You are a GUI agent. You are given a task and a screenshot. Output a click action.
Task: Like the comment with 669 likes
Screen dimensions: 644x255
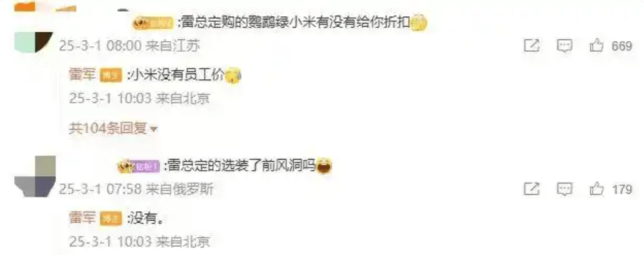(597, 46)
